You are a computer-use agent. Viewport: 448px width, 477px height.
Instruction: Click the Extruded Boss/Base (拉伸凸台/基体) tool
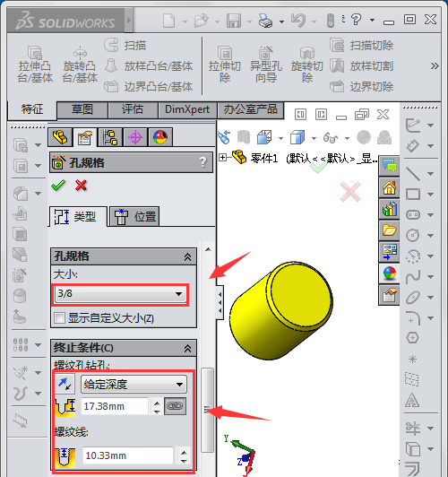35,65
